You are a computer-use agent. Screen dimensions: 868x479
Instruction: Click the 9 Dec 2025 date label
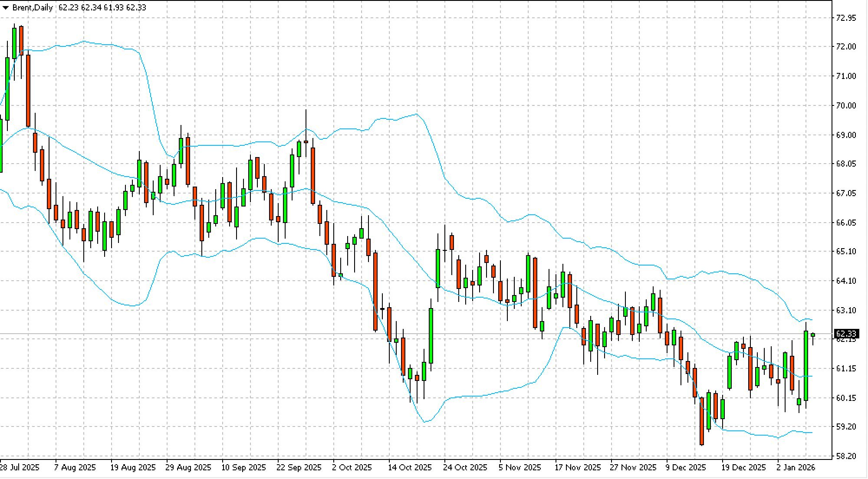[x=686, y=468]
